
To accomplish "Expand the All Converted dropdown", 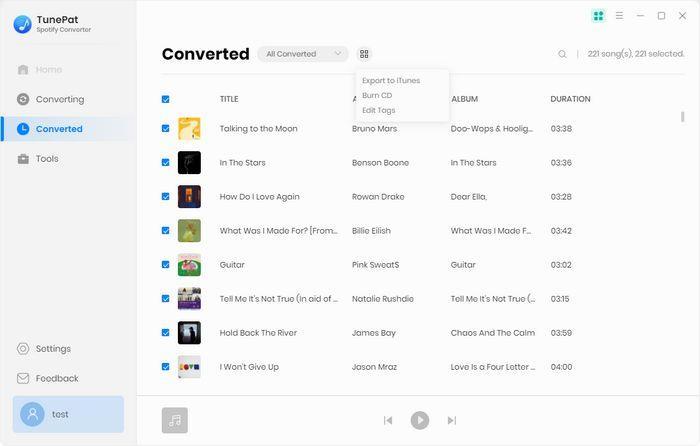I will point(303,54).
